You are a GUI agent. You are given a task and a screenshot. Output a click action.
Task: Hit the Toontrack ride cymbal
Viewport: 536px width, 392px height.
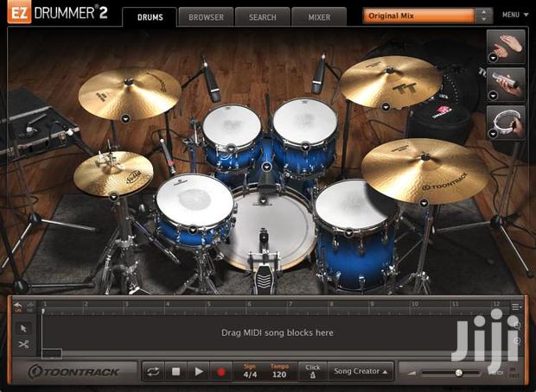click(424, 172)
